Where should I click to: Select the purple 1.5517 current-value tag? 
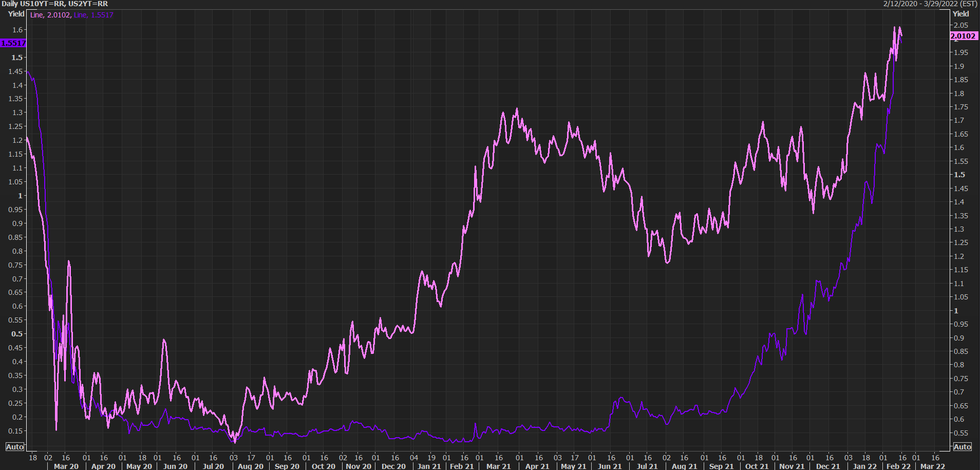[13, 43]
